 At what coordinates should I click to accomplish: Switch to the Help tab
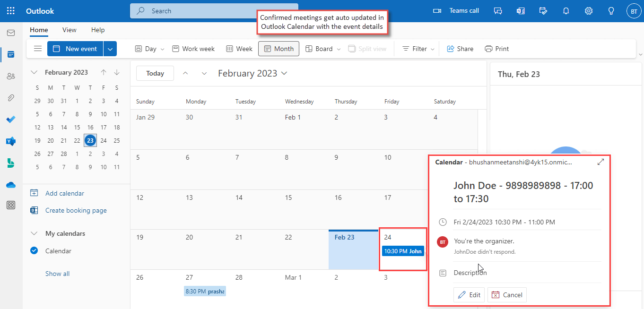pos(98,30)
